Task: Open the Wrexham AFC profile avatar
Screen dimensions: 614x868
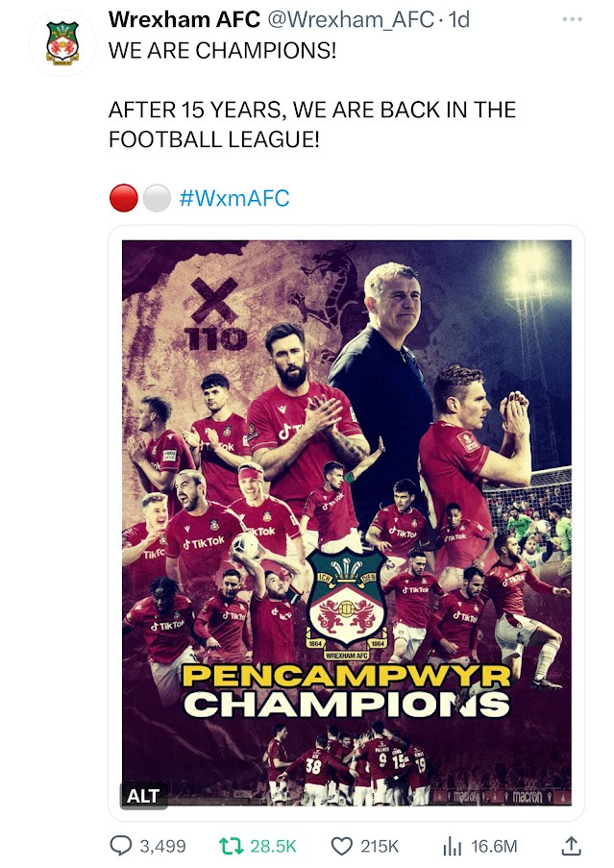Action: pyautogui.click(x=62, y=42)
